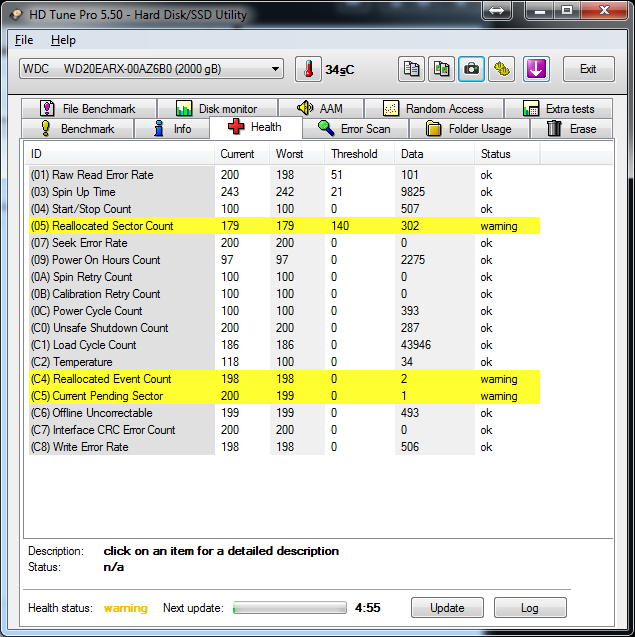The height and width of the screenshot is (637, 635).
Task: Select the Health tab
Action: tap(256, 127)
